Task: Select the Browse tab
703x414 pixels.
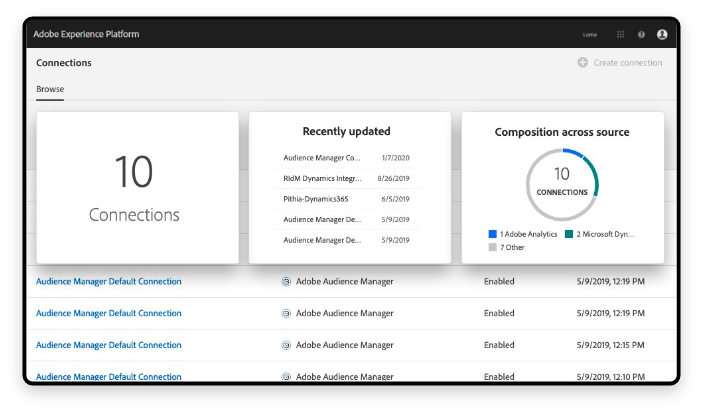Action: (50, 89)
